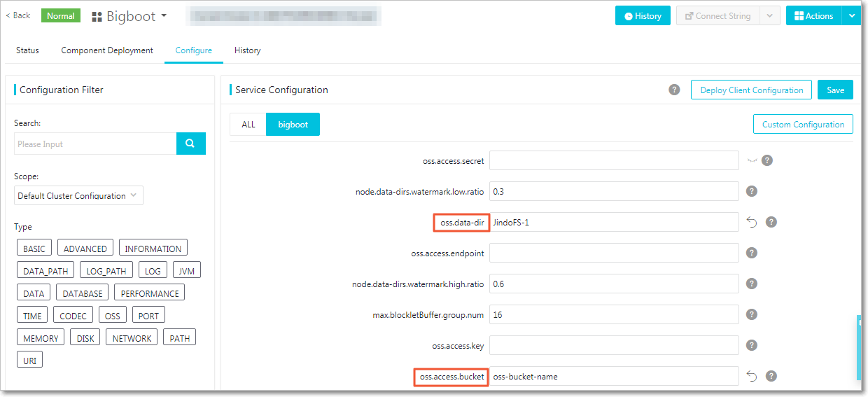Click the oss.access.secret input field
This screenshot has width=868, height=397.
[614, 160]
